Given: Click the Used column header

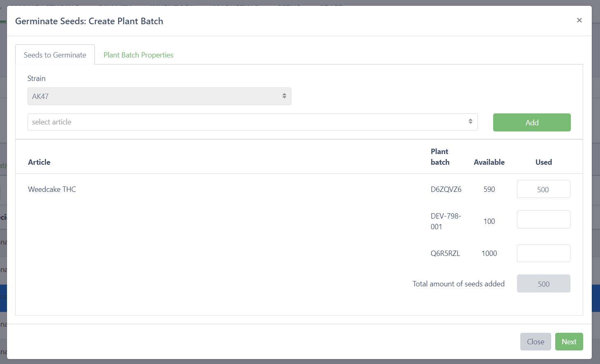Looking at the screenshot, I should tap(543, 162).
